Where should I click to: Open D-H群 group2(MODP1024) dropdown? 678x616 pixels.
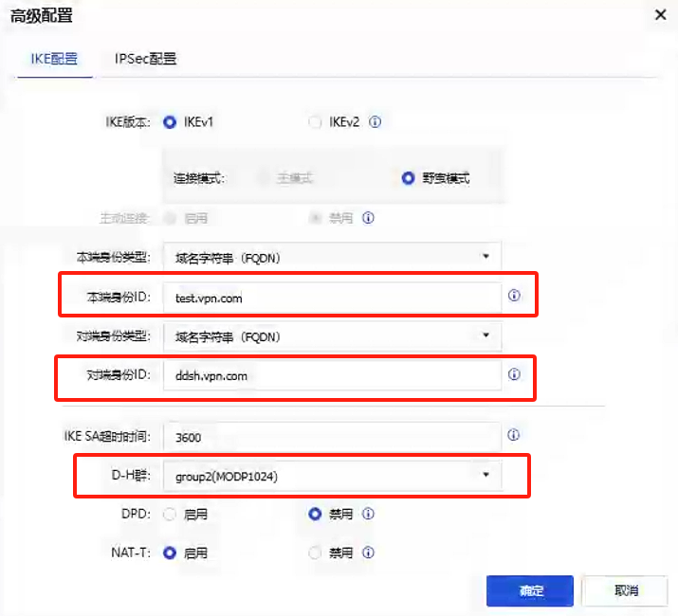coord(332,476)
